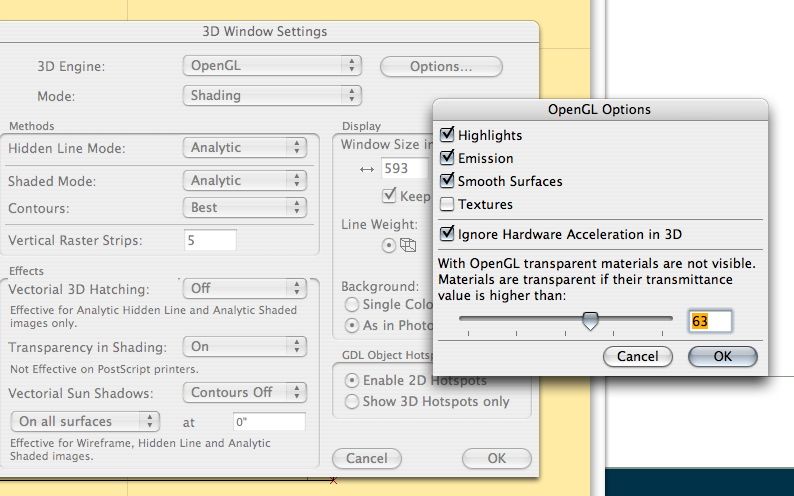
Task: Select the 3D cube line weight icon
Action: [408, 245]
